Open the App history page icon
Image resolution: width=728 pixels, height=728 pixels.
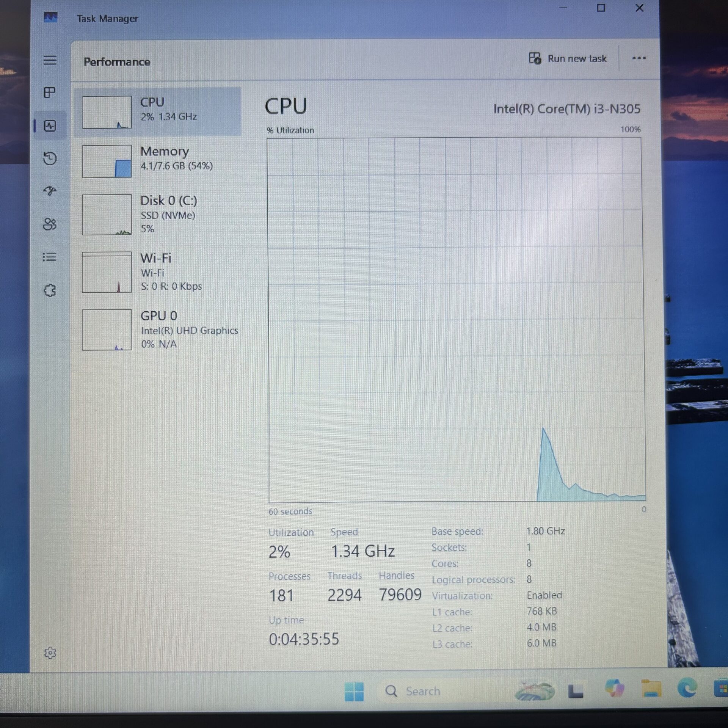pyautogui.click(x=50, y=158)
